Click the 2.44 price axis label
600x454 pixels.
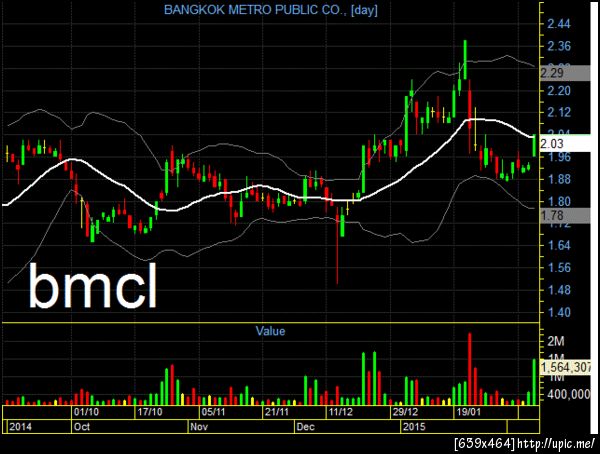coord(559,24)
